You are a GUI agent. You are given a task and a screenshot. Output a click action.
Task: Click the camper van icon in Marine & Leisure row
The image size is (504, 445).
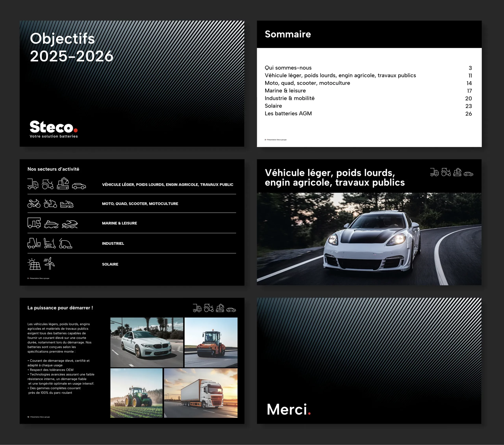click(34, 223)
